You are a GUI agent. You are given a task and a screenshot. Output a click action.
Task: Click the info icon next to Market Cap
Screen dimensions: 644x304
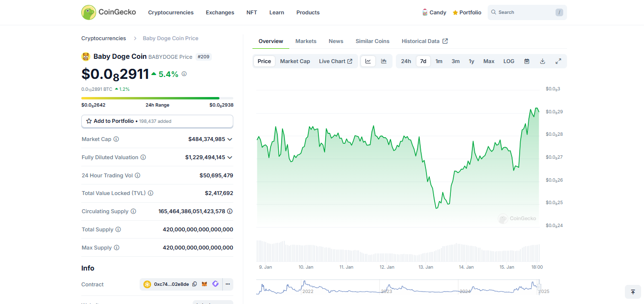(116, 139)
